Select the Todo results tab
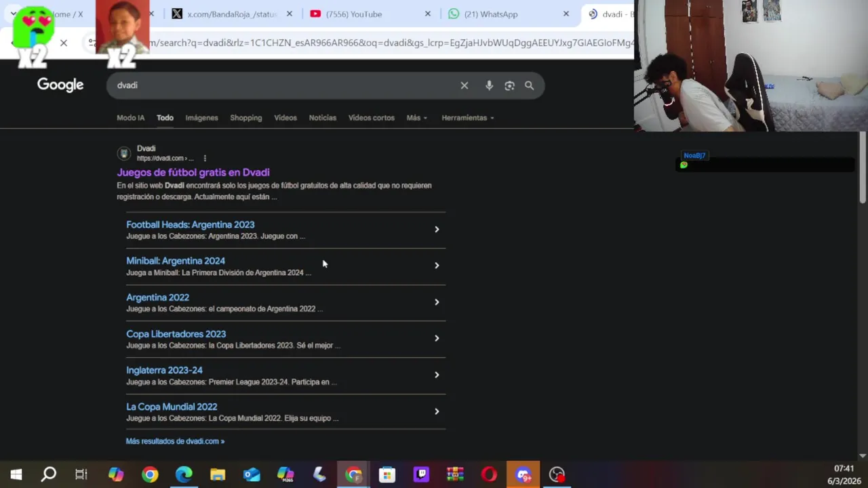The width and height of the screenshot is (868, 488). (165, 118)
